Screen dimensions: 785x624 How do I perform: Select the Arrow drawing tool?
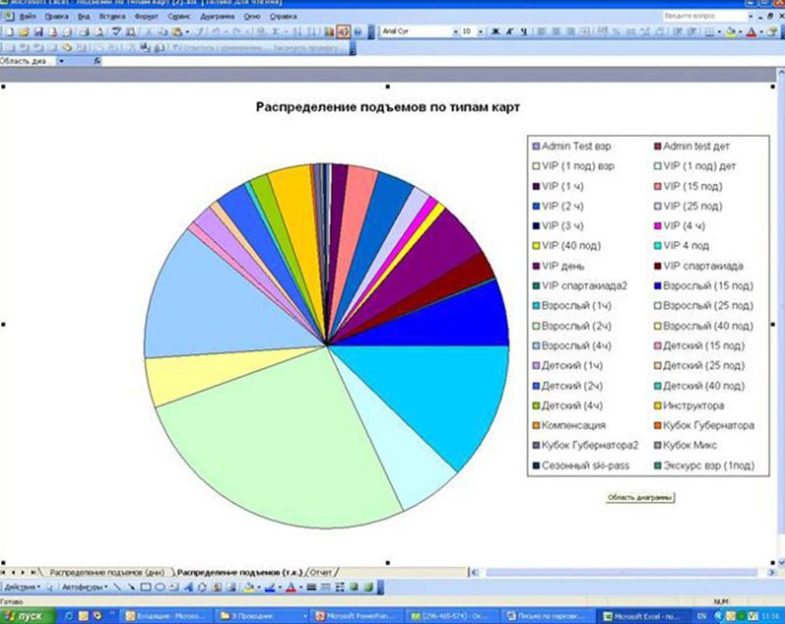point(131,587)
